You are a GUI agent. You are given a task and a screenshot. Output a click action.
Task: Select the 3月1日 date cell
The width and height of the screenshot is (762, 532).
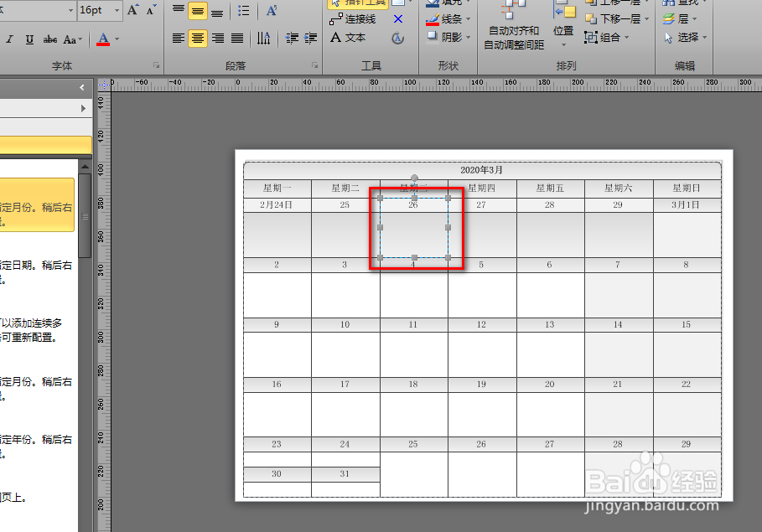(x=686, y=205)
